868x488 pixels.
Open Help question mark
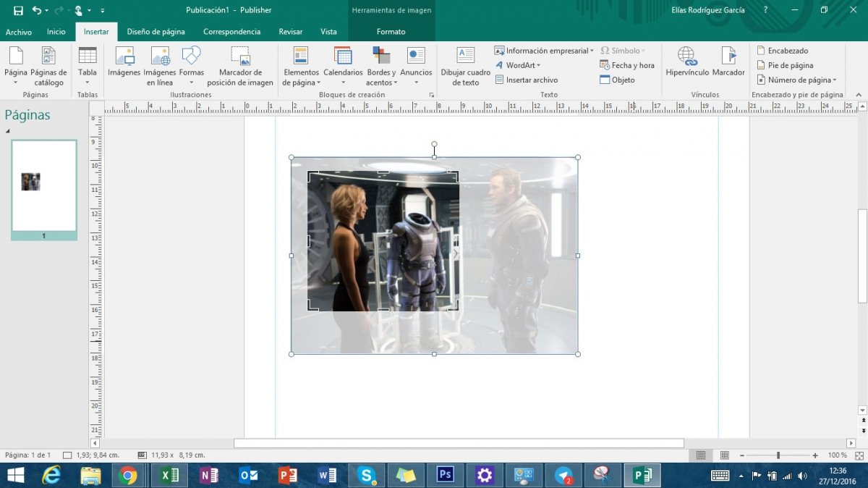click(x=765, y=10)
